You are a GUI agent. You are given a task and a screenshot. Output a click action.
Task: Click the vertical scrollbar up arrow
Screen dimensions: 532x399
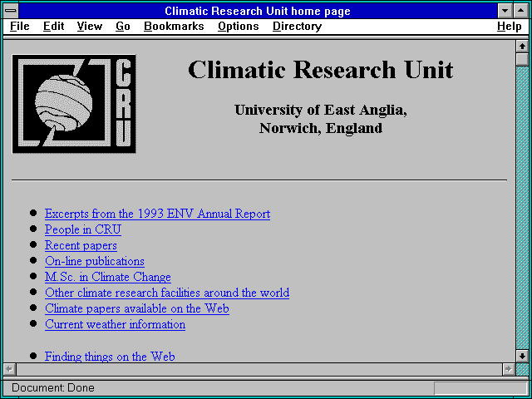pos(522,47)
